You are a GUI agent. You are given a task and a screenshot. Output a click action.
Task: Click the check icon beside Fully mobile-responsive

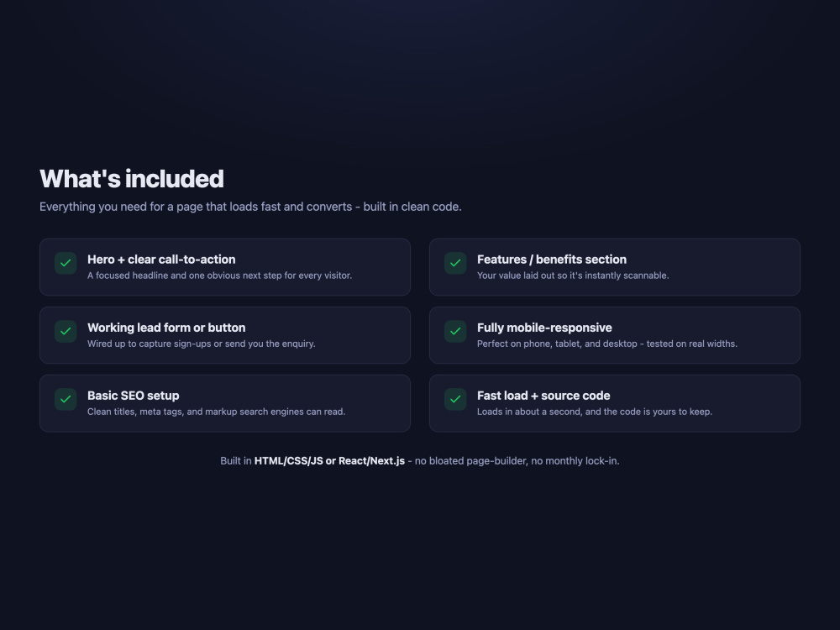455,331
